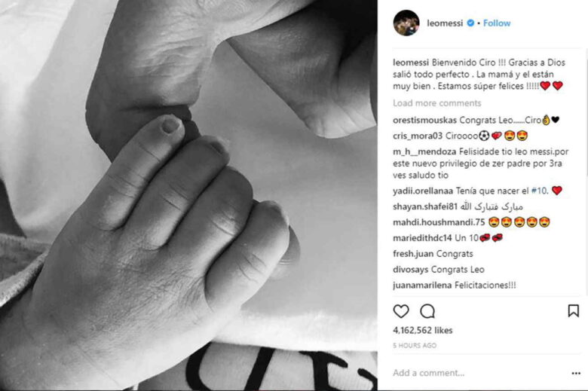Open the leomessi username in header
Viewport: 588px width, 391px height.
point(445,23)
